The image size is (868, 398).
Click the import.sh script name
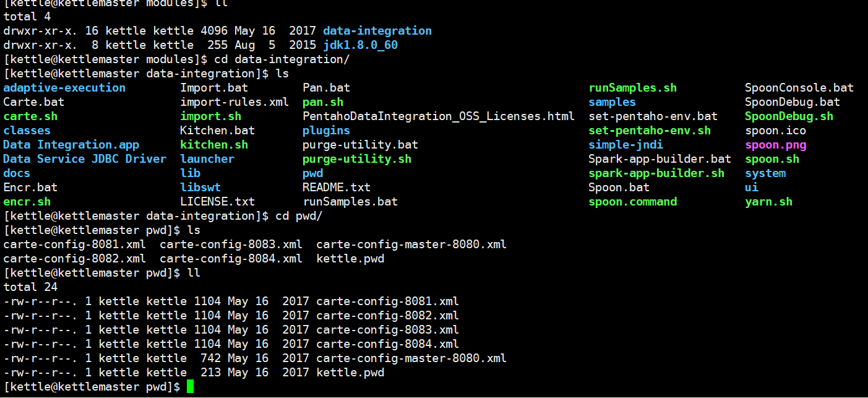(x=211, y=116)
